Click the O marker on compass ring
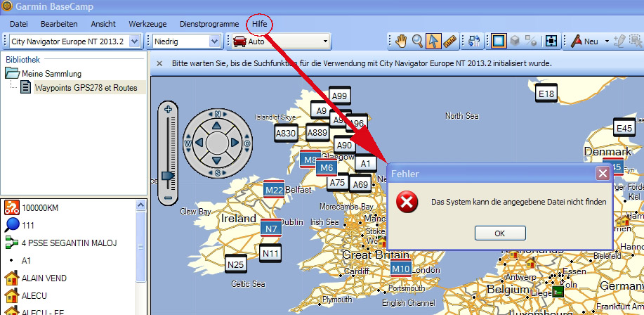 point(247,143)
